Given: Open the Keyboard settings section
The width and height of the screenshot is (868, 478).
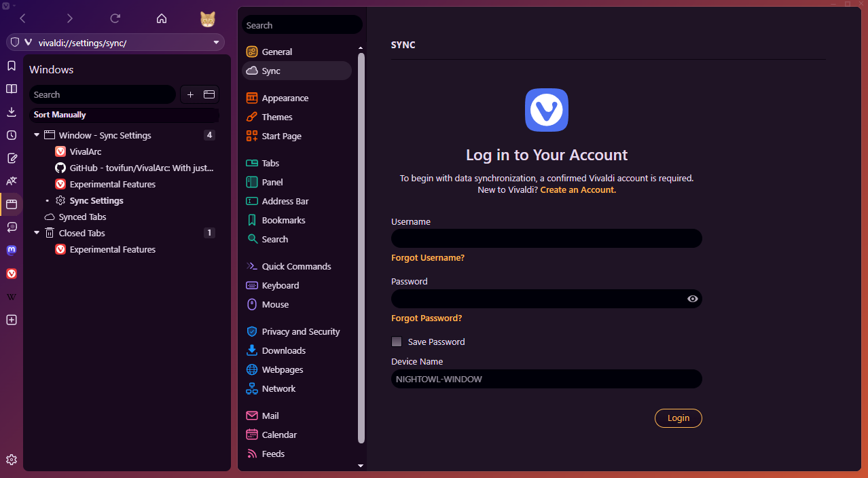Looking at the screenshot, I should coord(297,285).
